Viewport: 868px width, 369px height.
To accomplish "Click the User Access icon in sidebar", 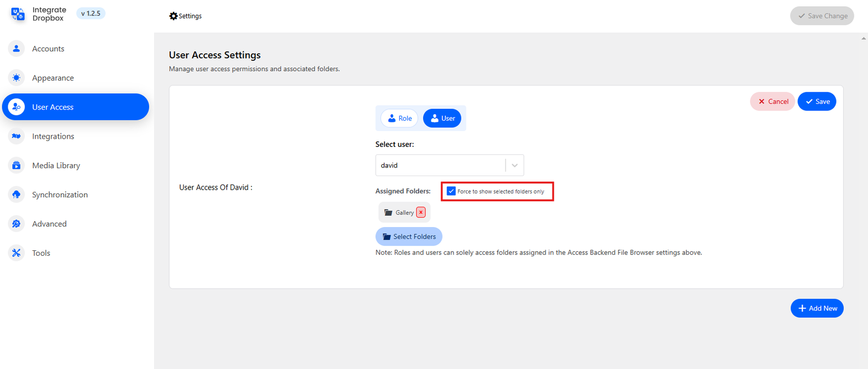I will point(16,107).
